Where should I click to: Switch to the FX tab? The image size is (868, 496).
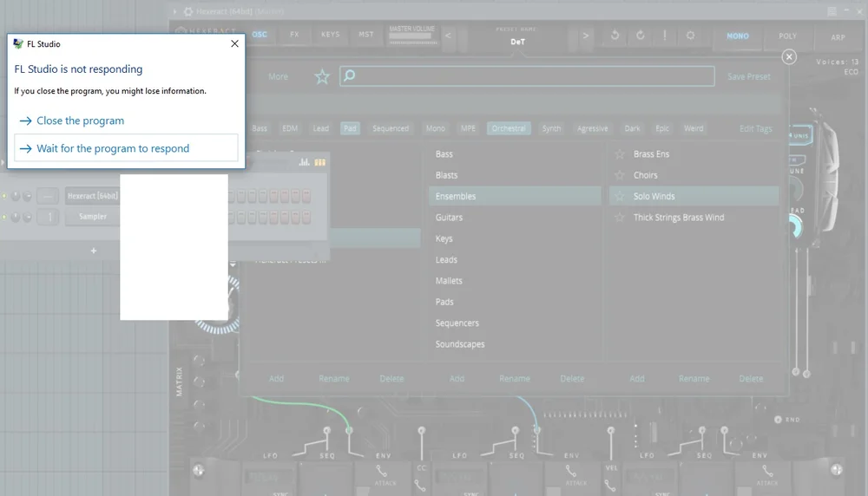click(294, 35)
